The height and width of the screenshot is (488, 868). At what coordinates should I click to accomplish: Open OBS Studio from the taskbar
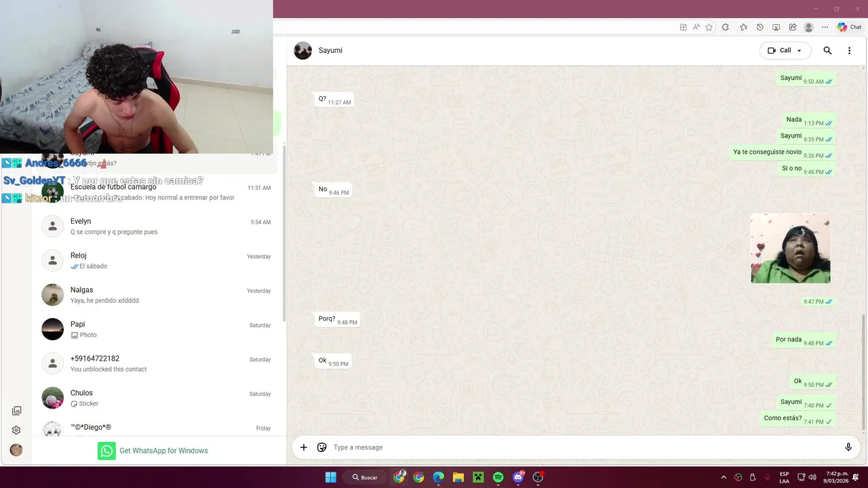tap(538, 477)
